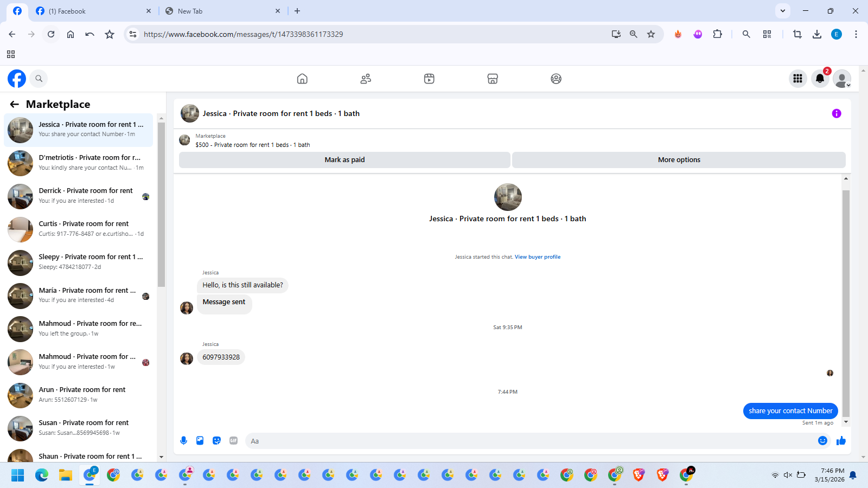Open Marketplace storefront icon in top navigation
868x488 pixels.
tap(493, 79)
